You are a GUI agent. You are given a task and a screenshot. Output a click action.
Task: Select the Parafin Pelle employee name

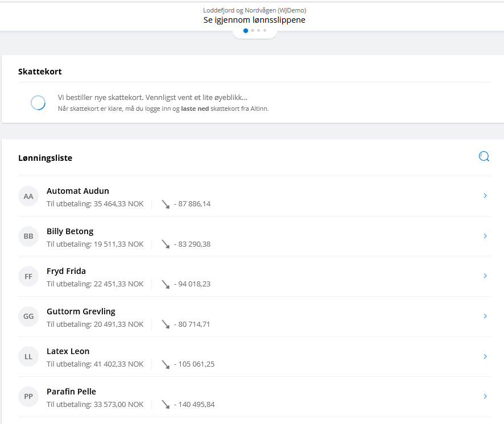(71, 392)
